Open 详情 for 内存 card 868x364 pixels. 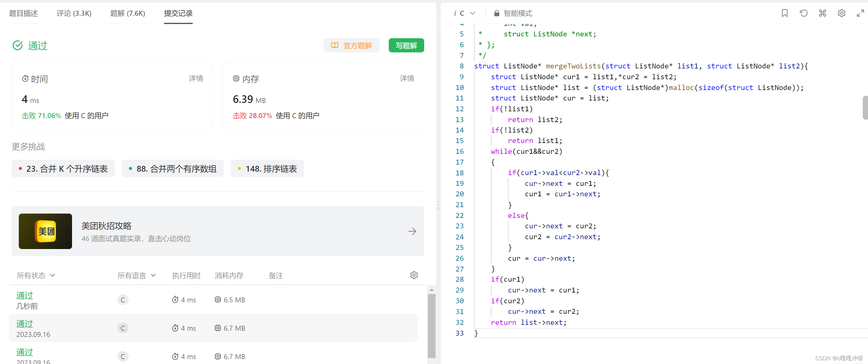pos(407,78)
